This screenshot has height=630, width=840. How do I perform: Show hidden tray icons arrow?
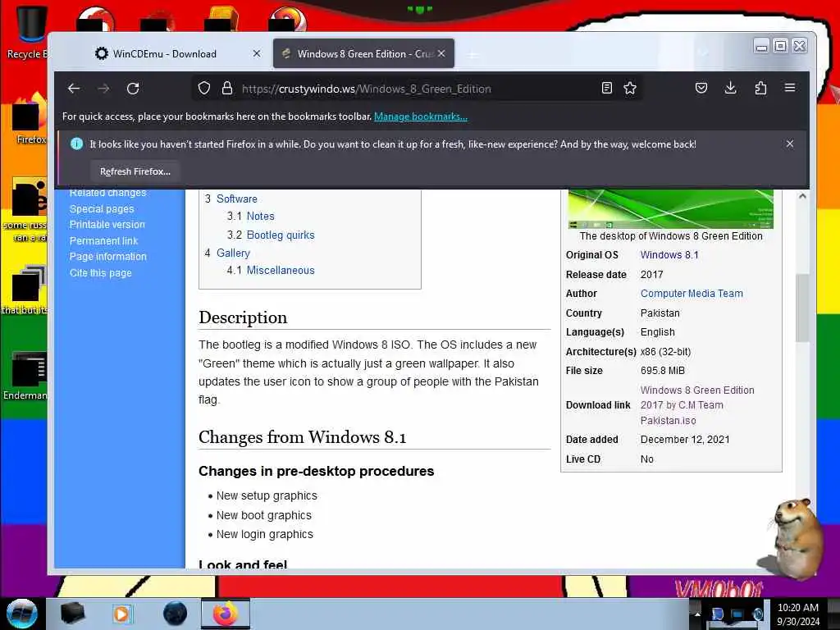click(x=697, y=614)
